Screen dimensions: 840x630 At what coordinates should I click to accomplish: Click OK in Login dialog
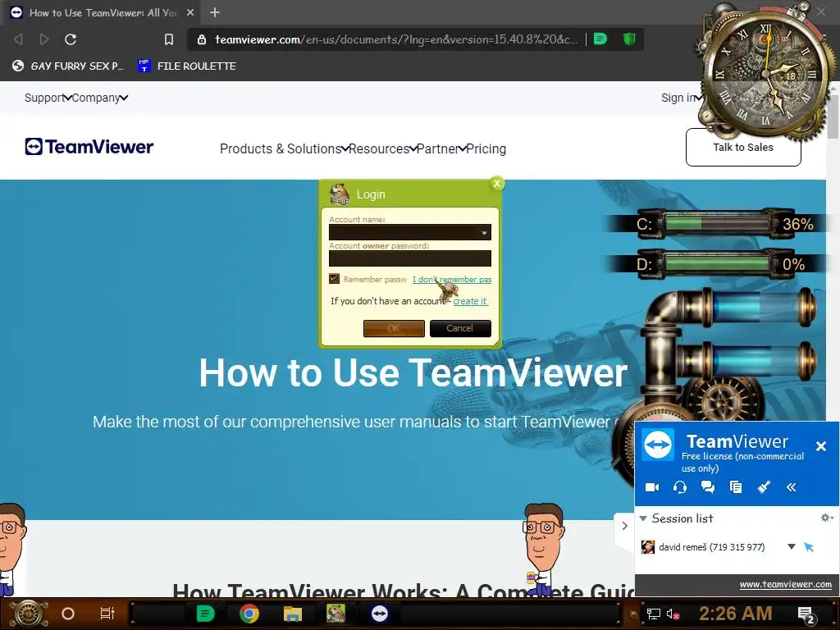[x=394, y=328]
